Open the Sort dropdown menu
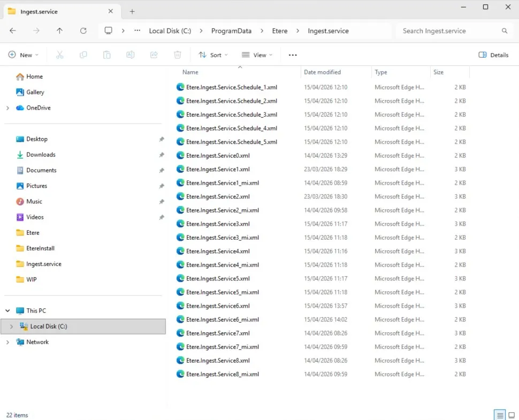 coord(213,55)
